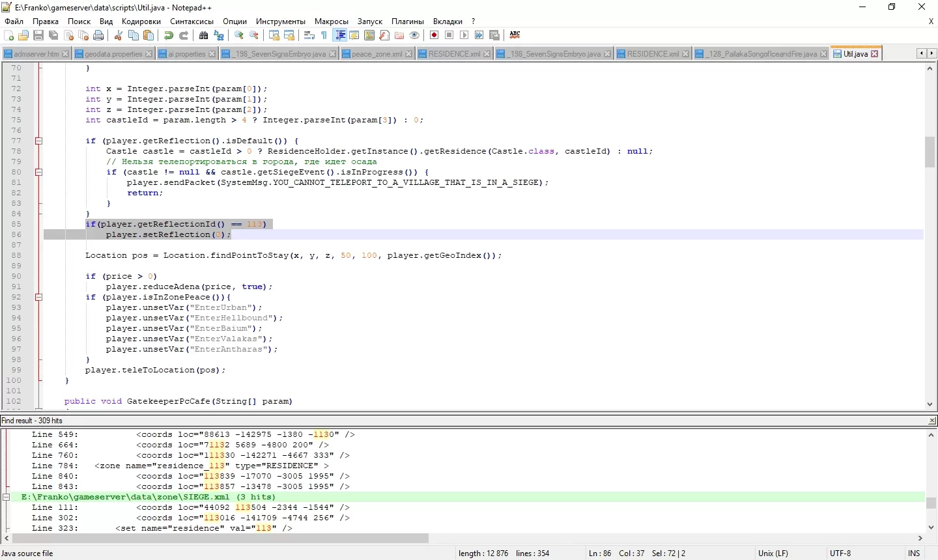The image size is (938, 560).
Task: Click Find result horizontal scrollbar right arrow
Action: coord(920,539)
